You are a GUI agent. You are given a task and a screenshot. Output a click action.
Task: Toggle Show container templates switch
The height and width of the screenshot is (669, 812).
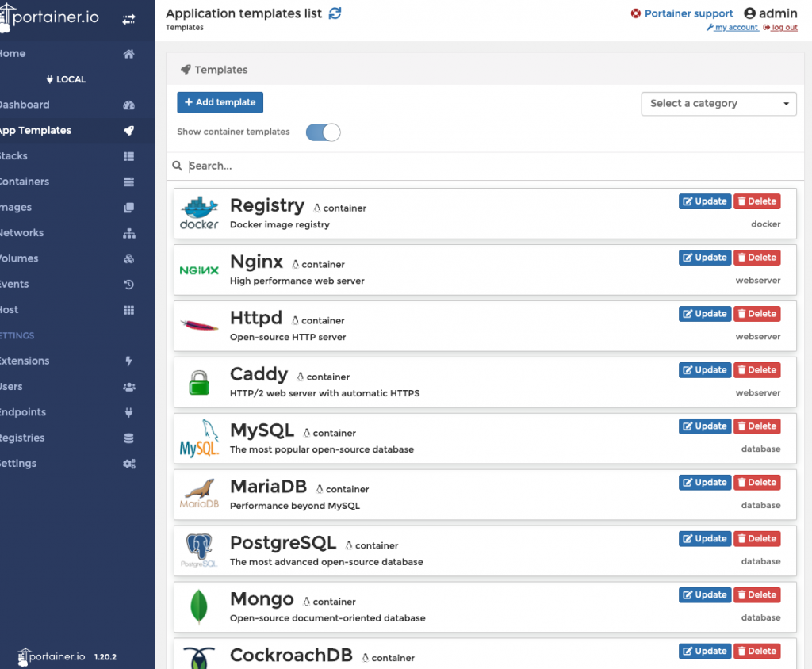pos(323,132)
